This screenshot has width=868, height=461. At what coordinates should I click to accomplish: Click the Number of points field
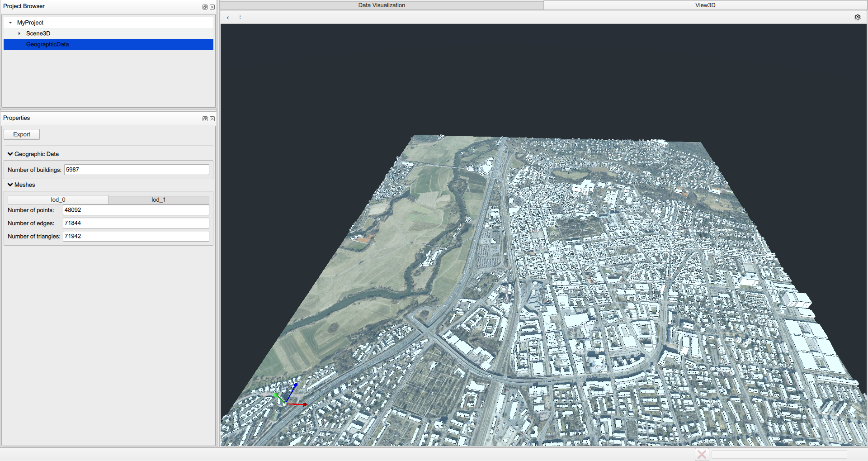point(136,210)
